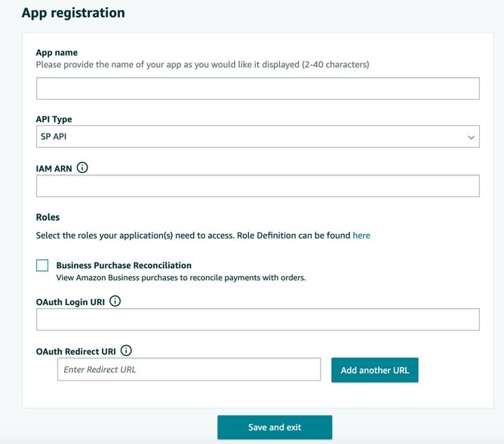The width and height of the screenshot is (504, 444).
Task: Open the API Type dropdown showing SP API
Action: (x=249, y=137)
